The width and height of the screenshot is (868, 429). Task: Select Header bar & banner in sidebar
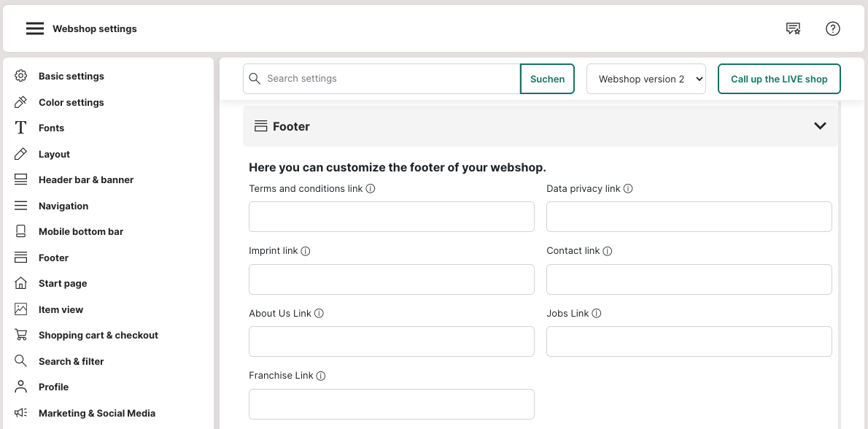tap(85, 180)
